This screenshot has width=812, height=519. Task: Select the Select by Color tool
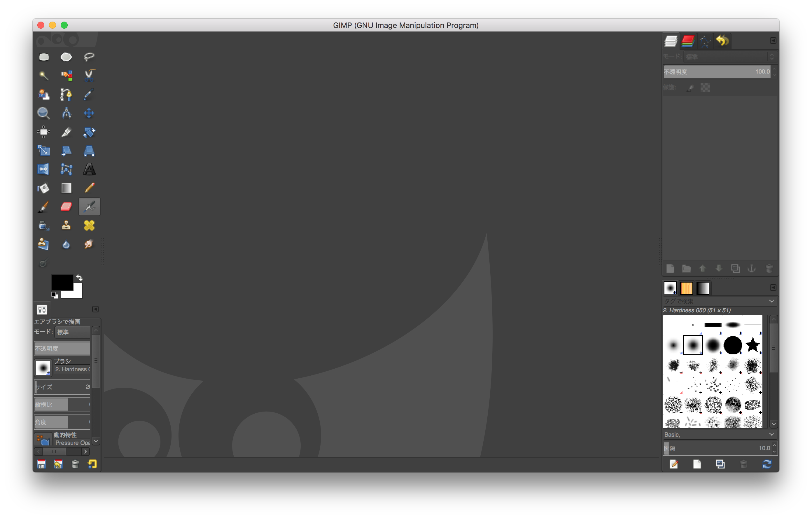(x=66, y=75)
